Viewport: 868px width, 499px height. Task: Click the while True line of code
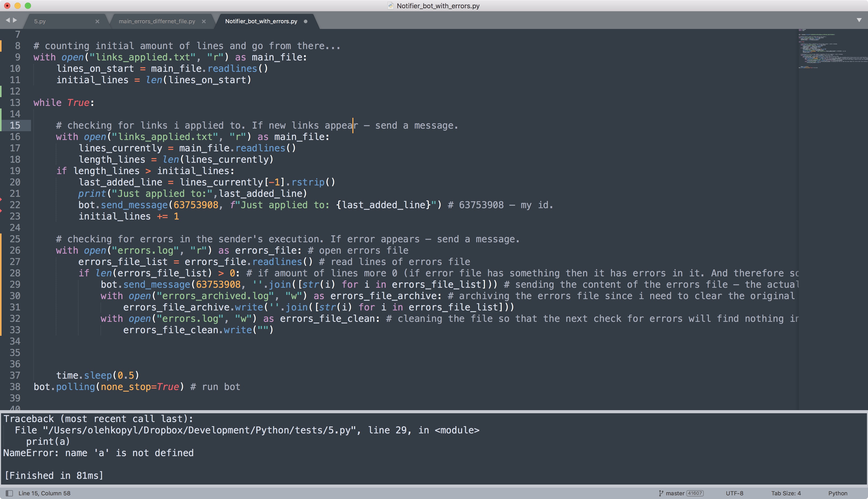64,103
